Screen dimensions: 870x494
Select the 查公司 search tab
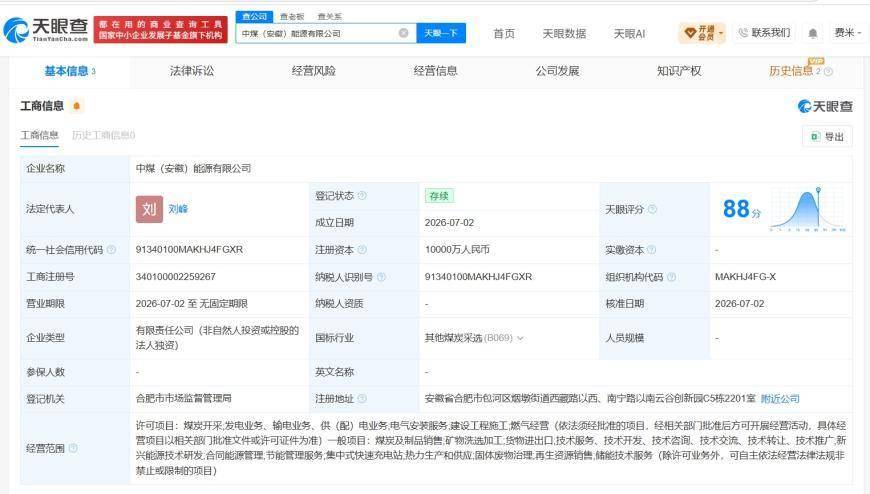(254, 17)
